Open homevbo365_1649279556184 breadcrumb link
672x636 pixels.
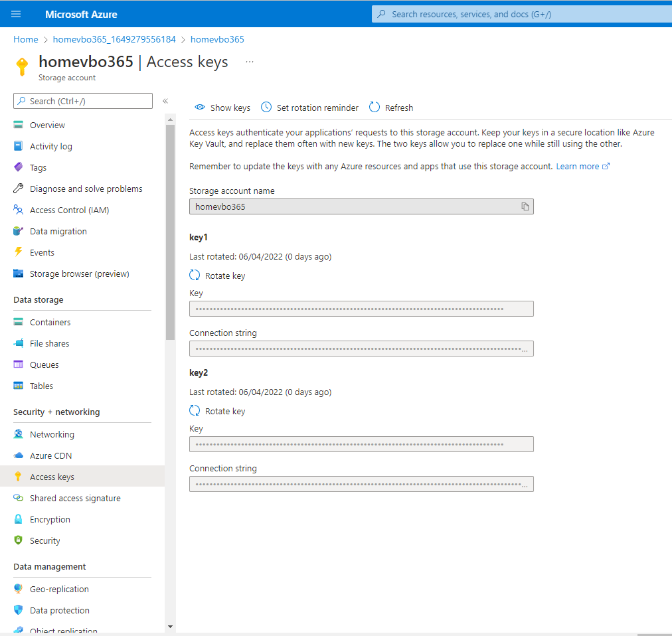tap(114, 39)
